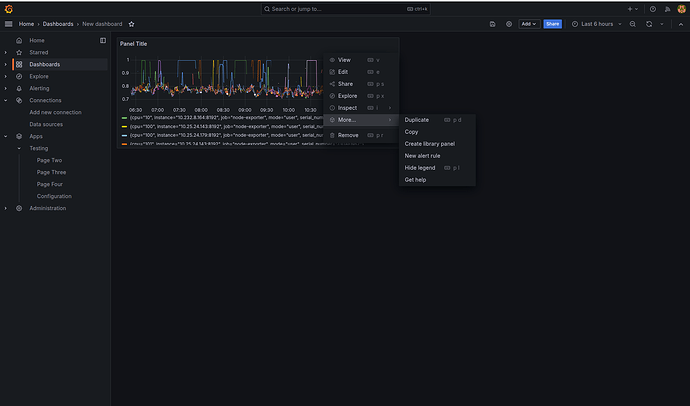Open the Last 6 hours time picker

pyautogui.click(x=597, y=24)
